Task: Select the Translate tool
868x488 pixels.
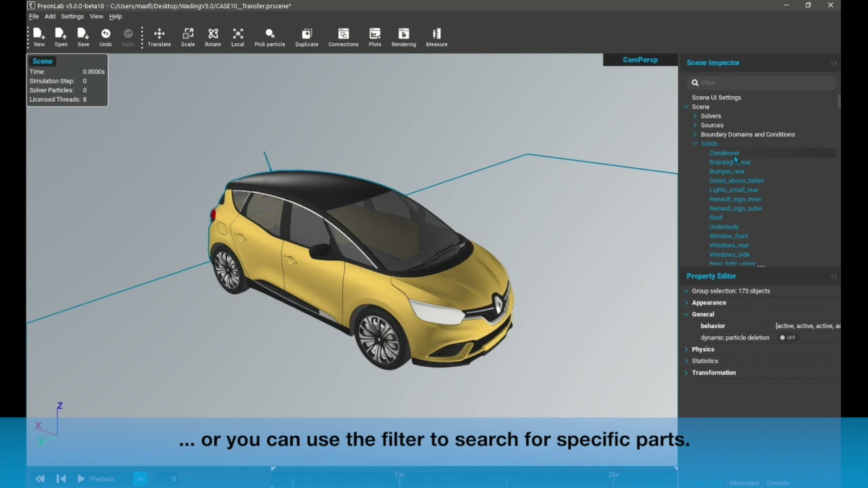Action: 159,37
